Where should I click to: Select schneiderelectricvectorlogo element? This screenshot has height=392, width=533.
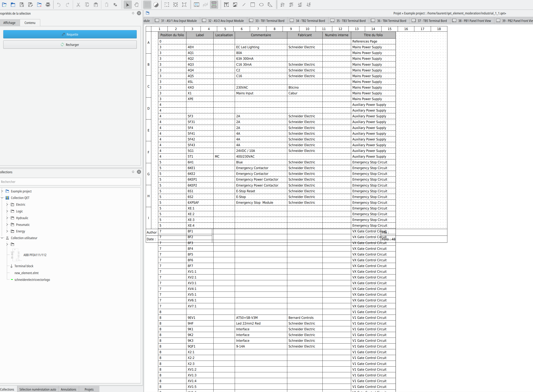(32, 280)
